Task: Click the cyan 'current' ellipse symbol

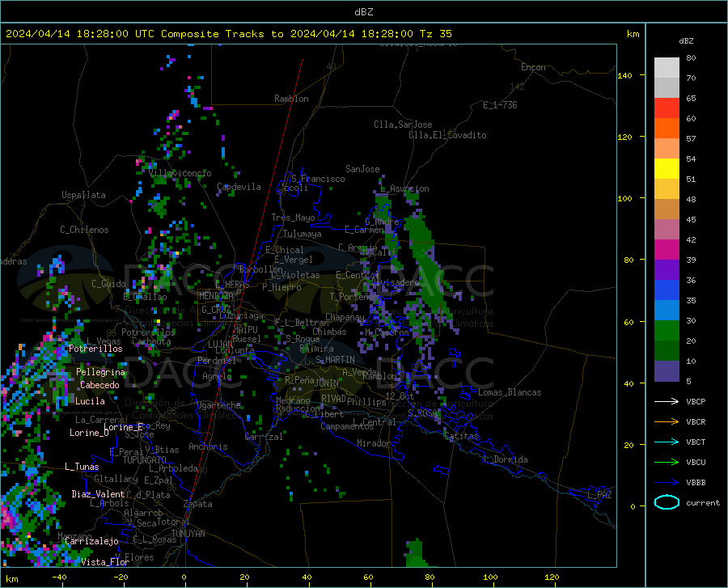Action: pyautogui.click(x=667, y=502)
